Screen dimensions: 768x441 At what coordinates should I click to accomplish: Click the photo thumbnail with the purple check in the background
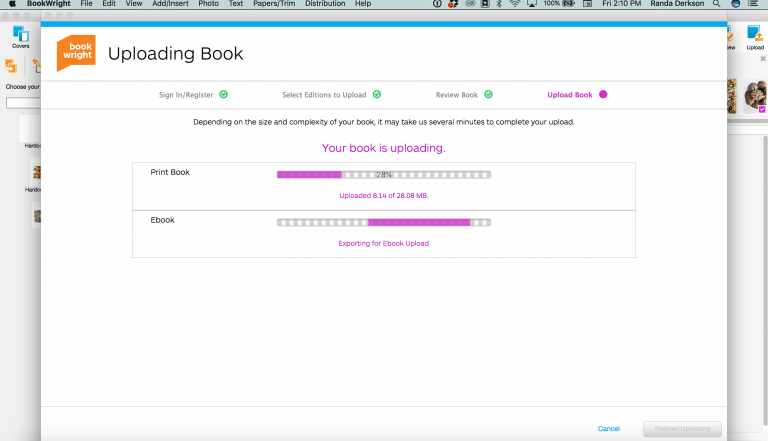coord(755,97)
